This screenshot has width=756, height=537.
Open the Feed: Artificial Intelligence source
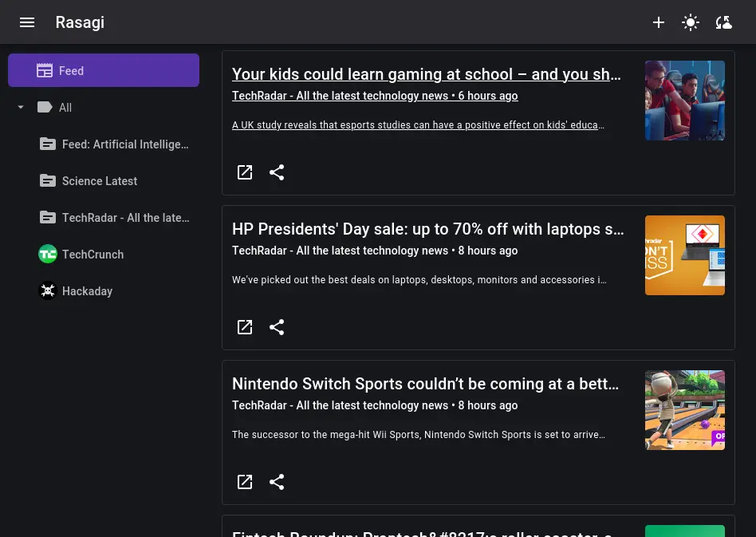click(x=124, y=144)
